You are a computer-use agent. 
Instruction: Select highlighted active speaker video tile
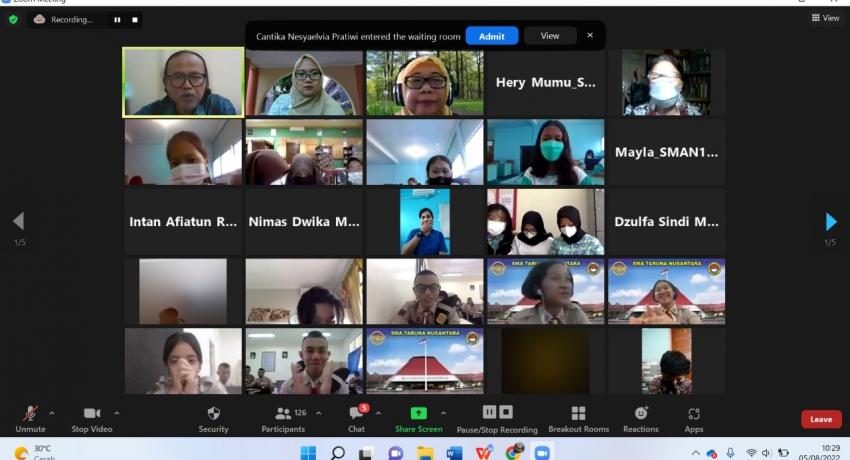[x=183, y=82]
